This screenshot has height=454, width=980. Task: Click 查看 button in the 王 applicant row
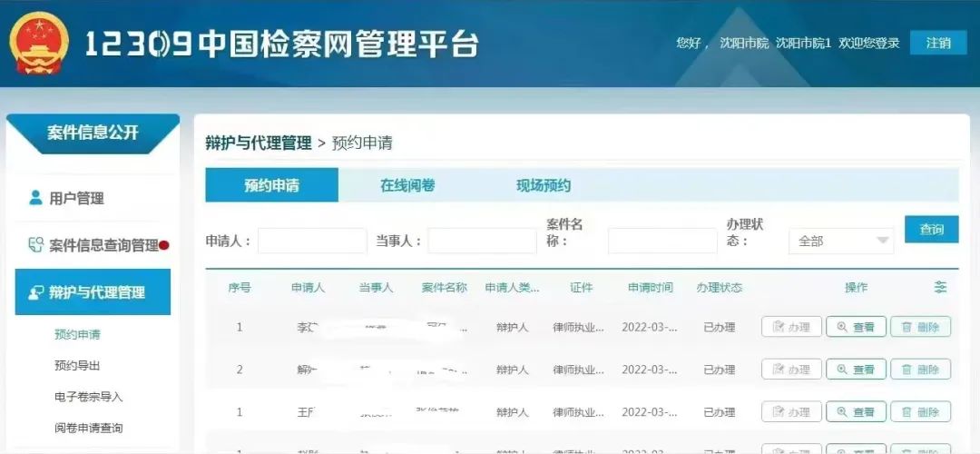(856, 412)
